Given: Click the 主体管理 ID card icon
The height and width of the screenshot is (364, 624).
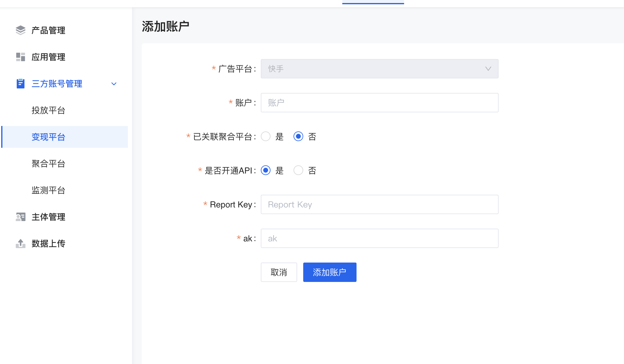Looking at the screenshot, I should [21, 217].
